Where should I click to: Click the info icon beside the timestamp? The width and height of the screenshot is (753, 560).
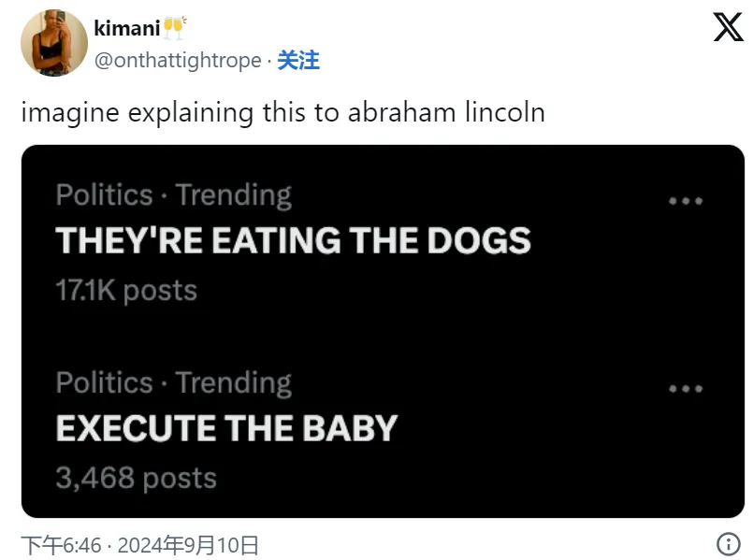[728, 544]
